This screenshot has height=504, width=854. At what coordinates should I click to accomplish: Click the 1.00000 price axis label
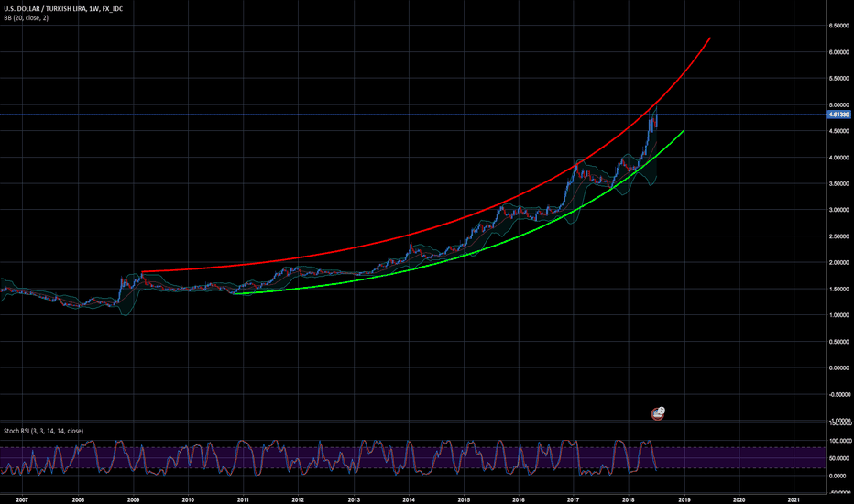pyautogui.click(x=838, y=315)
